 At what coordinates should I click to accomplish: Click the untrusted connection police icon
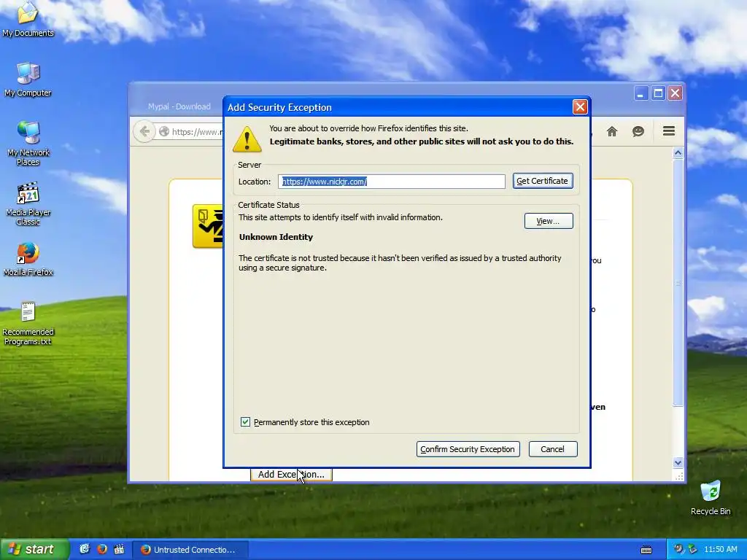tap(208, 226)
